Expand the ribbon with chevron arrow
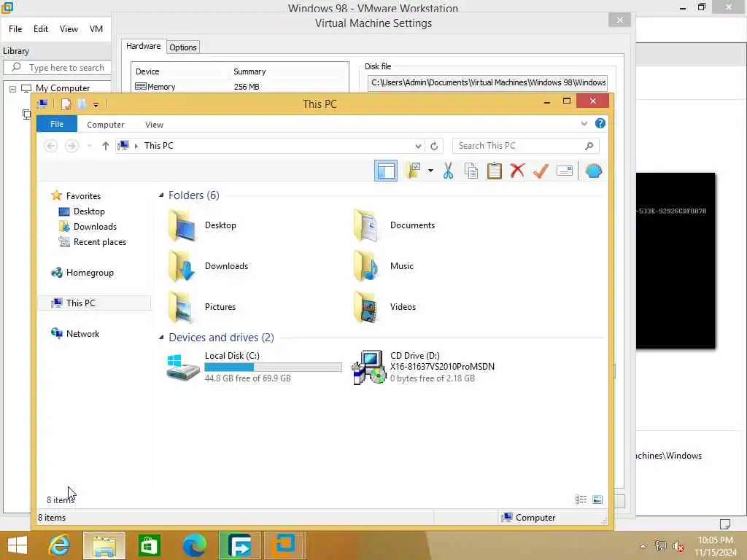Screen dimensions: 747x560 click(584, 124)
